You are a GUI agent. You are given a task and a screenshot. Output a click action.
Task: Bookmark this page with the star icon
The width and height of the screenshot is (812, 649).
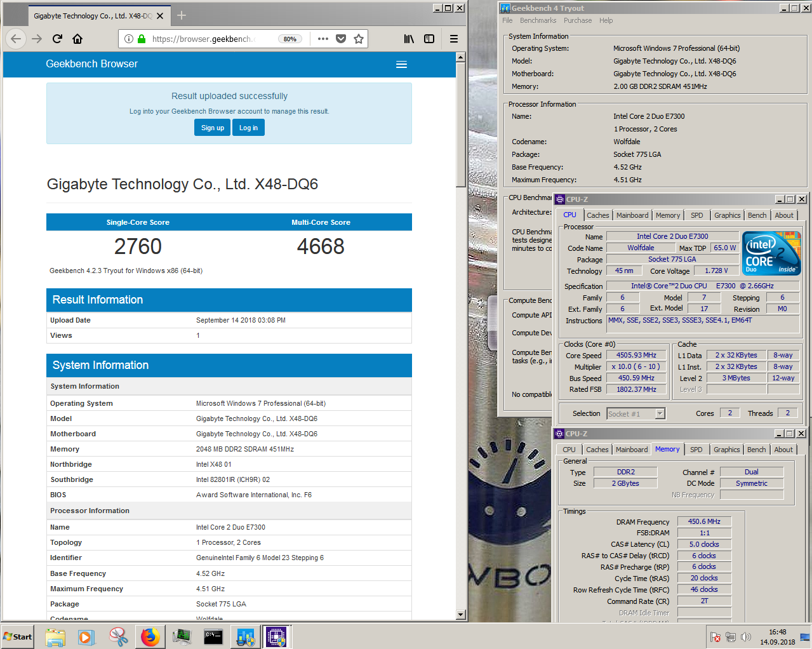point(359,39)
